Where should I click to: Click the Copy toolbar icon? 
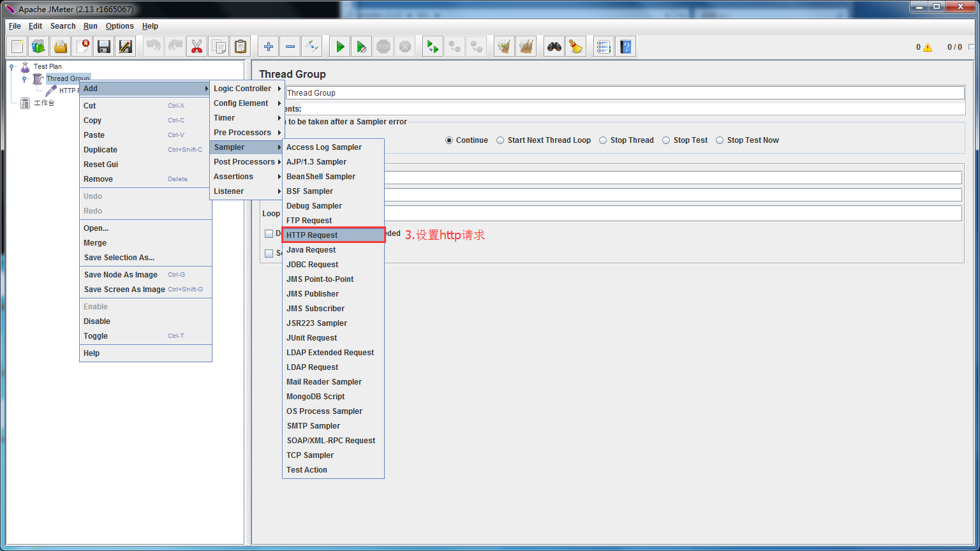point(219,47)
